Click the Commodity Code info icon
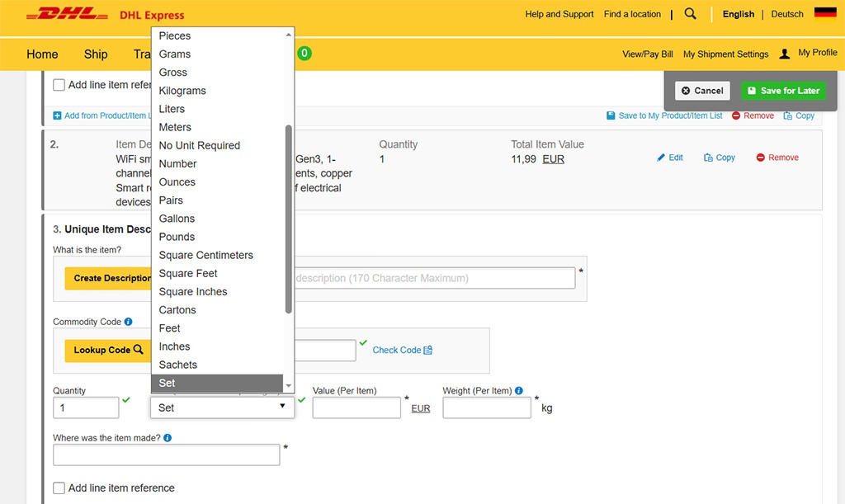This screenshot has width=845, height=504. point(128,322)
